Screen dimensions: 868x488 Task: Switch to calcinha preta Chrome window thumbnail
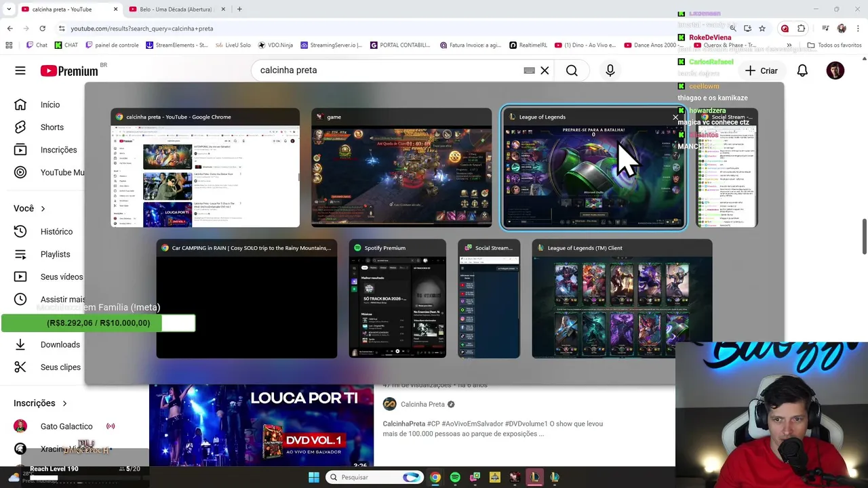pyautogui.click(x=205, y=168)
